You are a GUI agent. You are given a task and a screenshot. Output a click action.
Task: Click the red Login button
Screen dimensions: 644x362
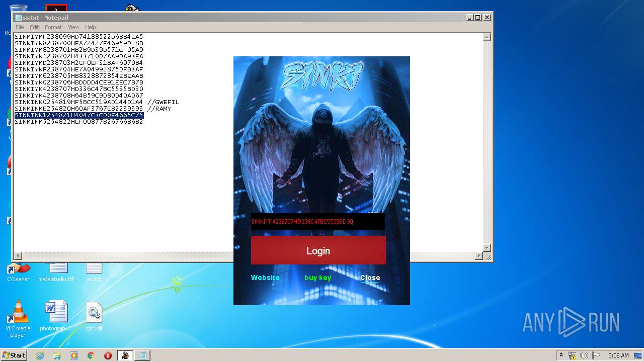click(318, 250)
